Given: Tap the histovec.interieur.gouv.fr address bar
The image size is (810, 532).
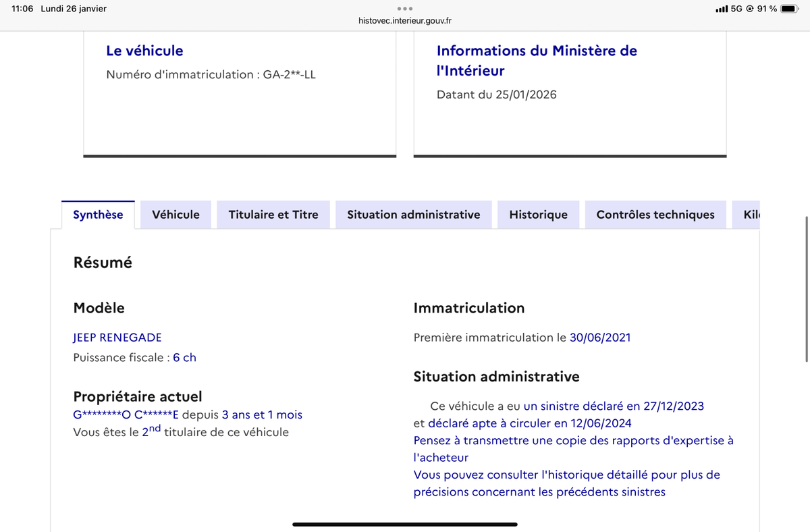Looking at the screenshot, I should coord(405,21).
